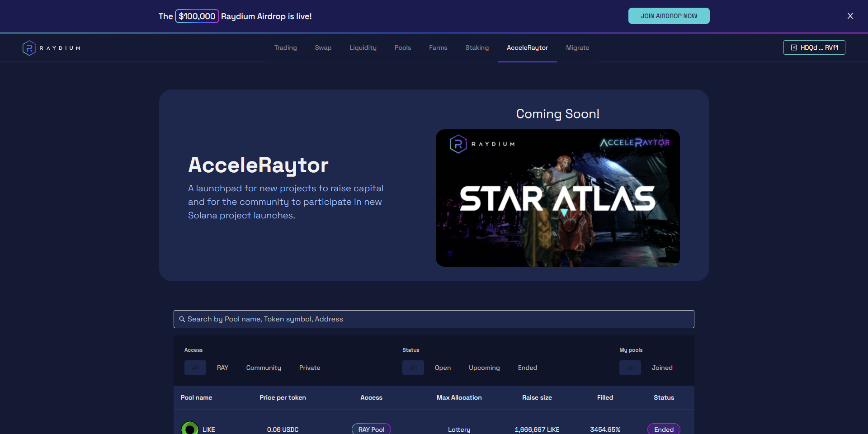Open the Migrate tab

point(578,47)
